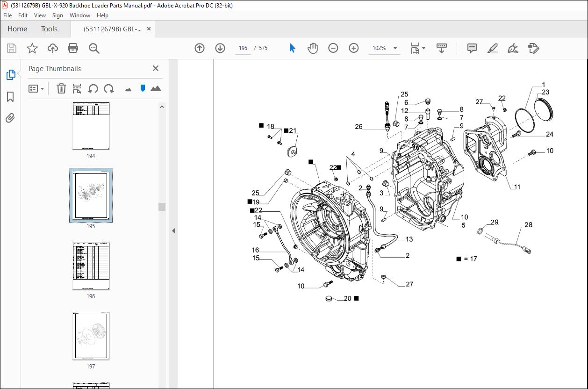
Task: Upload the file to cloud
Action: [53, 48]
